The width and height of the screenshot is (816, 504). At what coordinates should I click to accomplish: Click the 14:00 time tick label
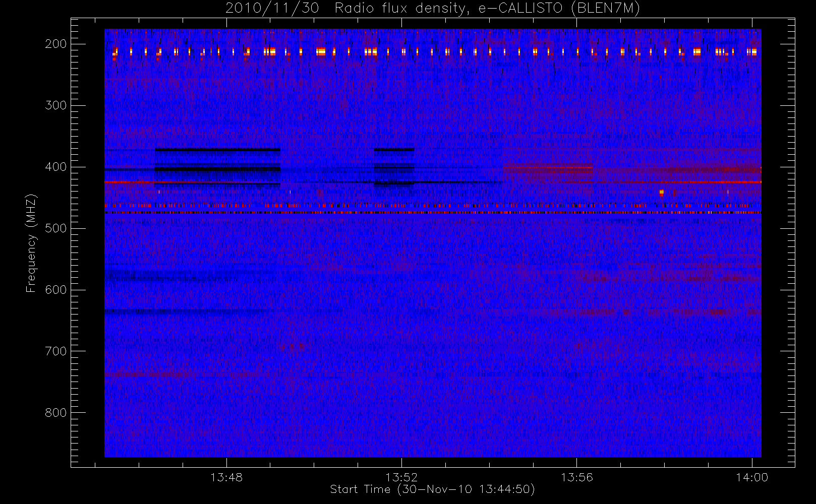pyautogui.click(x=752, y=477)
